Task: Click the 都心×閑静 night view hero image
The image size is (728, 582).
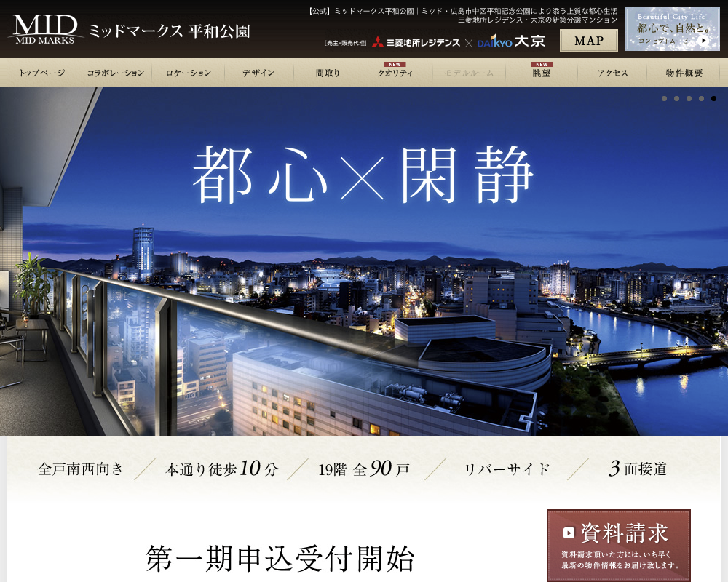Action: tap(364, 291)
